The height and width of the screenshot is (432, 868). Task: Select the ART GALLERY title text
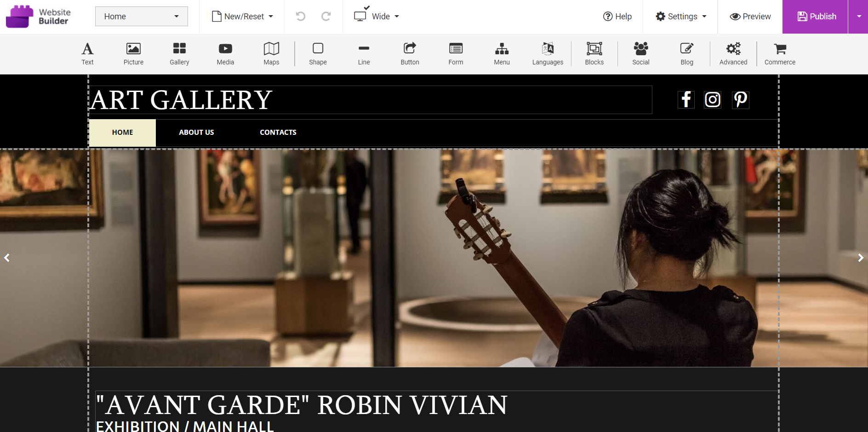pyautogui.click(x=182, y=100)
